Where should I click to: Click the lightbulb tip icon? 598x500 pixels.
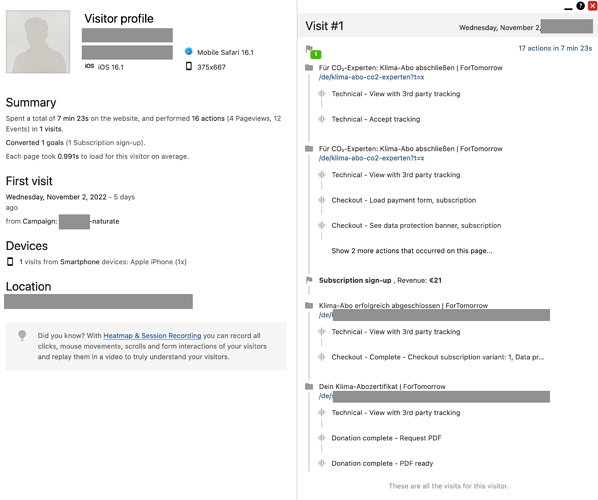pyautogui.click(x=22, y=336)
